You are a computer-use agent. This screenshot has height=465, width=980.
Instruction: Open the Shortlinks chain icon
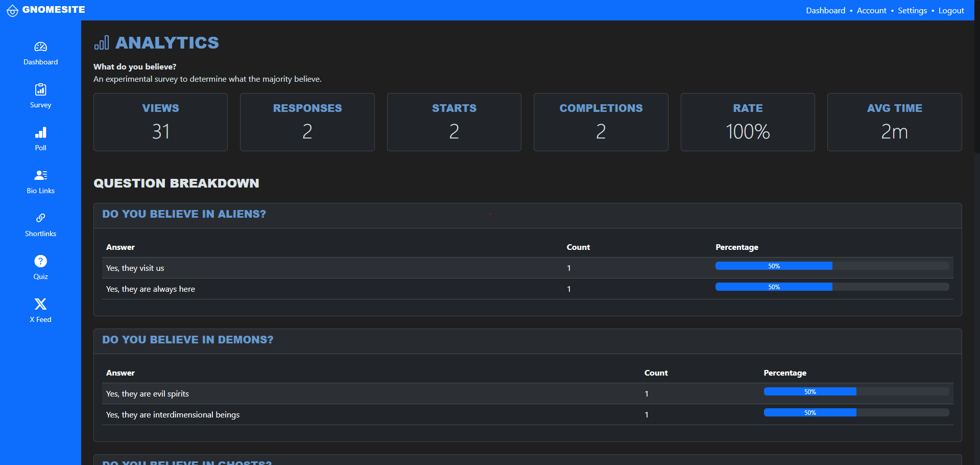(40, 218)
